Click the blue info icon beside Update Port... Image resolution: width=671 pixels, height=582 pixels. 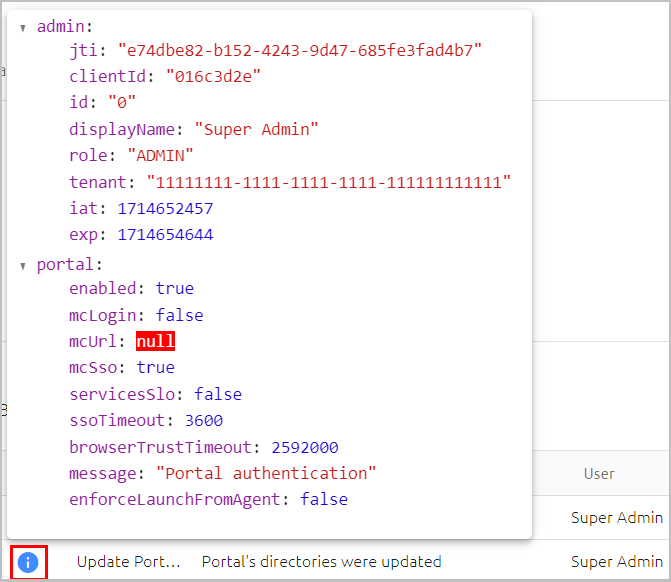pos(28,562)
